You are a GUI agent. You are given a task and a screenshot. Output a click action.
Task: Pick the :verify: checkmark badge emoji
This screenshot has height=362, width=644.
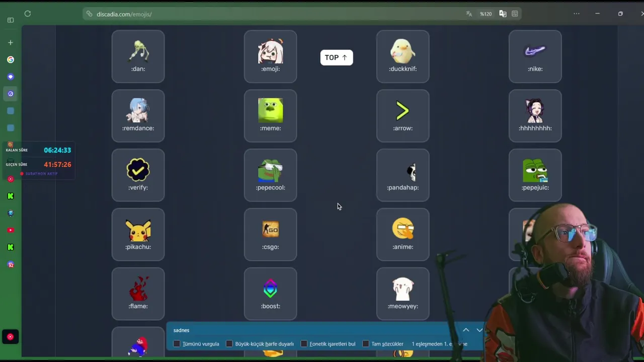(138, 175)
